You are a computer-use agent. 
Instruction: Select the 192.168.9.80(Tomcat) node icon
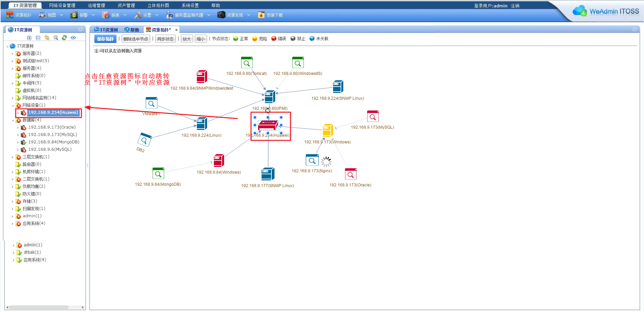pyautogui.click(x=247, y=63)
